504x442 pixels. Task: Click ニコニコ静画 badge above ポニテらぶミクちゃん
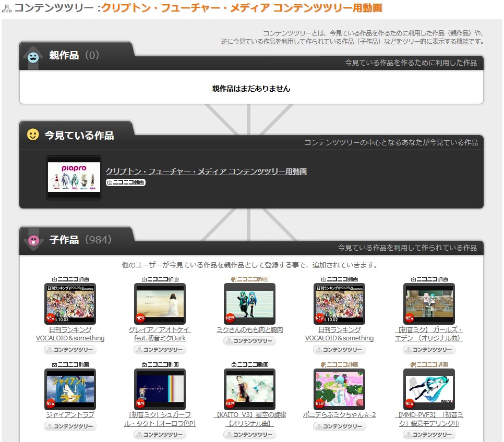tap(339, 364)
